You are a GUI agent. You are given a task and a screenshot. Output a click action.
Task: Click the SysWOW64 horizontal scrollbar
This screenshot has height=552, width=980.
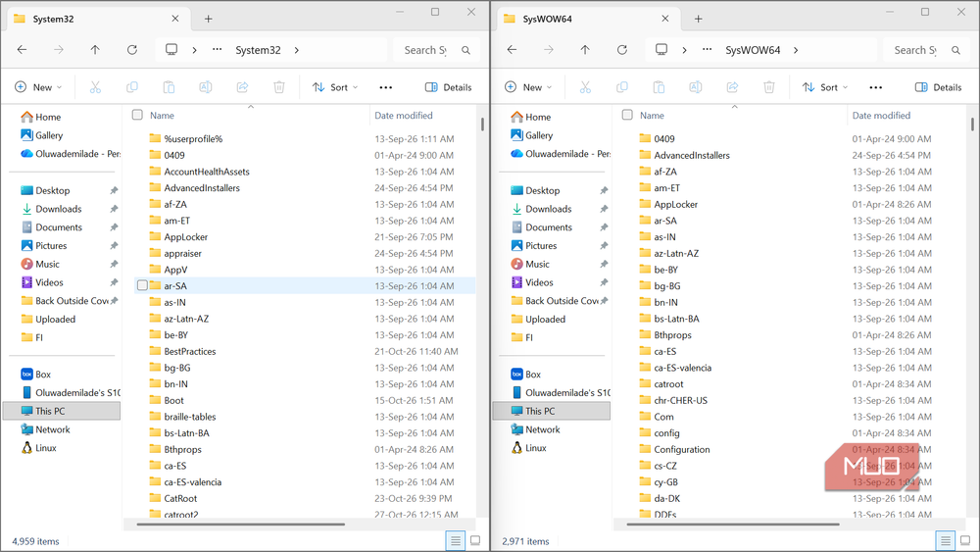(x=732, y=525)
